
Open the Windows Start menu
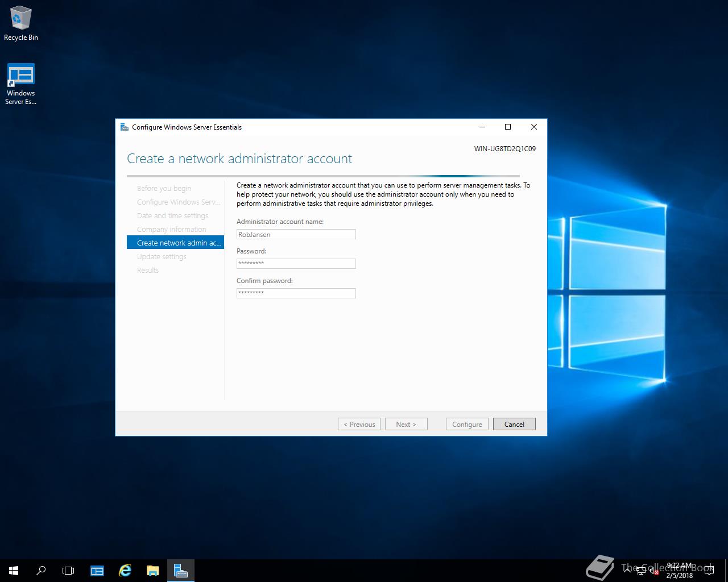pyautogui.click(x=14, y=571)
